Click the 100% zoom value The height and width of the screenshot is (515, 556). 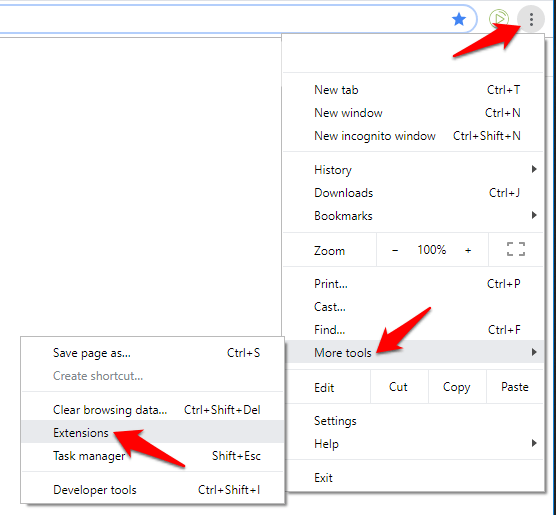click(x=432, y=250)
